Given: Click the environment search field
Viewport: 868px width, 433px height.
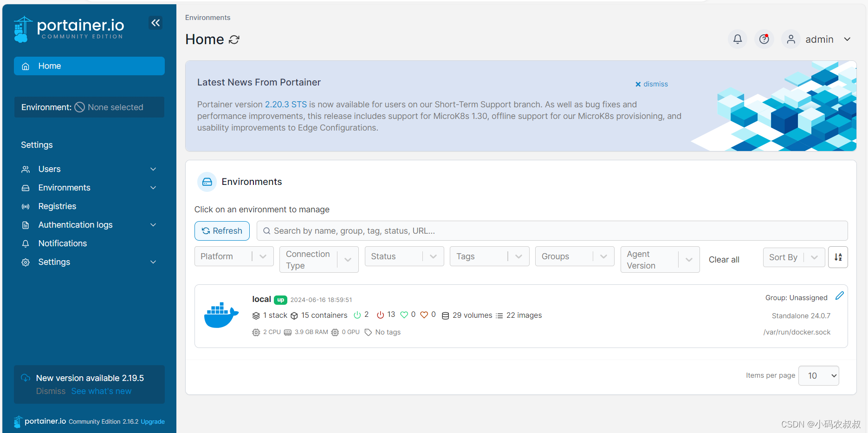Looking at the screenshot, I should [x=552, y=231].
